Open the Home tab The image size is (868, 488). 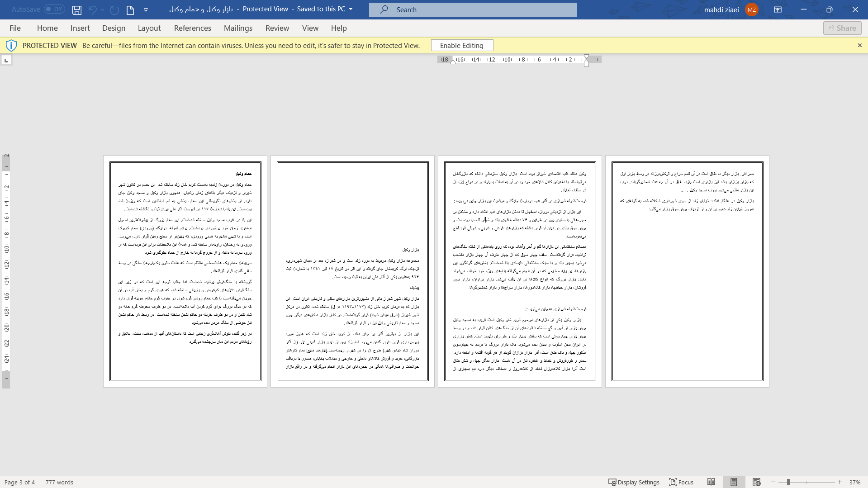point(47,28)
